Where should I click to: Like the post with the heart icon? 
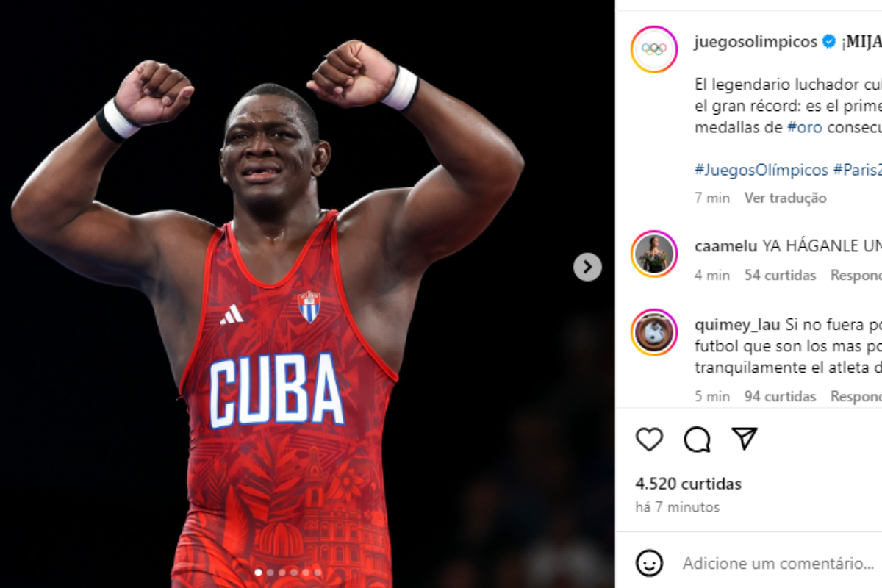[x=649, y=440]
